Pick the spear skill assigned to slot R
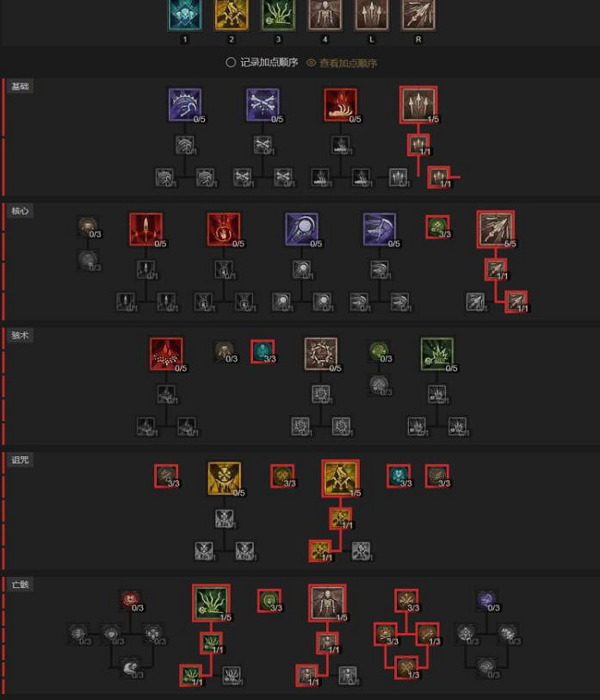Viewport: 600px width, 700px height. (418, 15)
